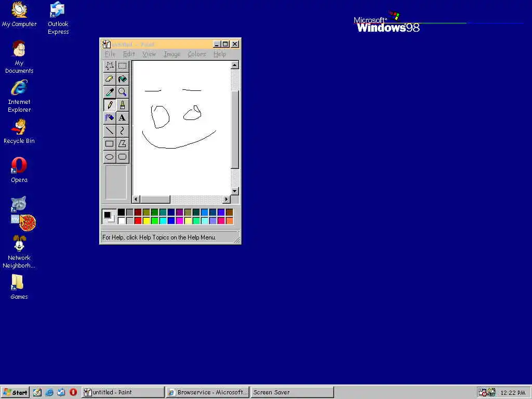The width and height of the screenshot is (532, 399).
Task: Select the Rectangle shape tool
Action: point(109,143)
